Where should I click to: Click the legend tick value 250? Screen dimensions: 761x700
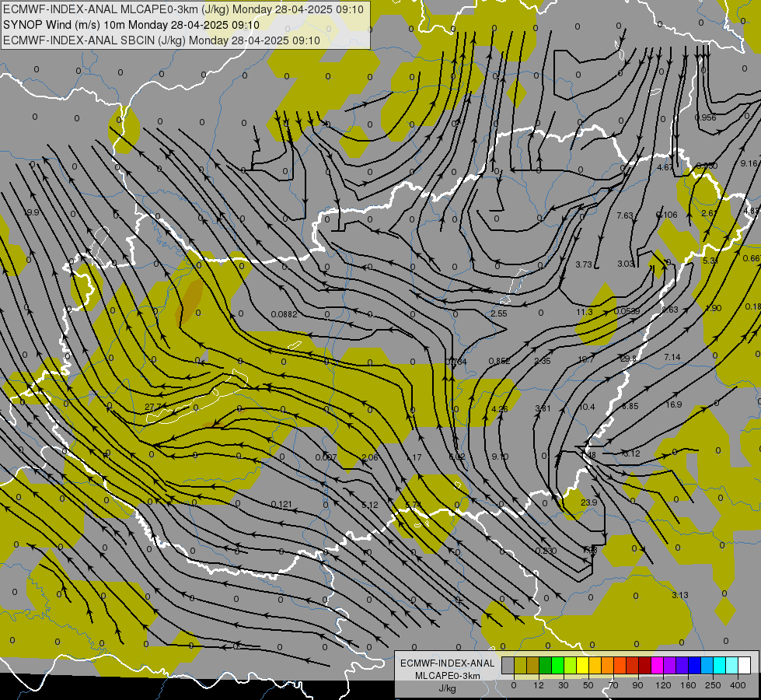pos(713,685)
